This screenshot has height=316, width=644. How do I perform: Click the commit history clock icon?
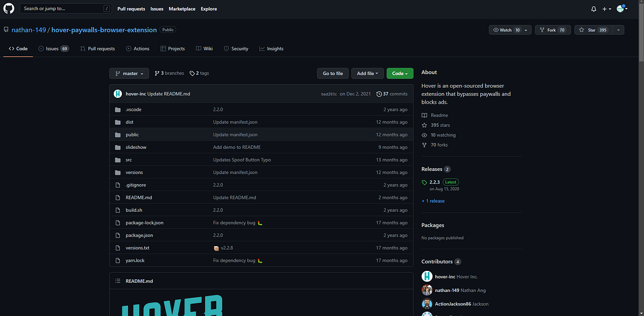tap(379, 94)
